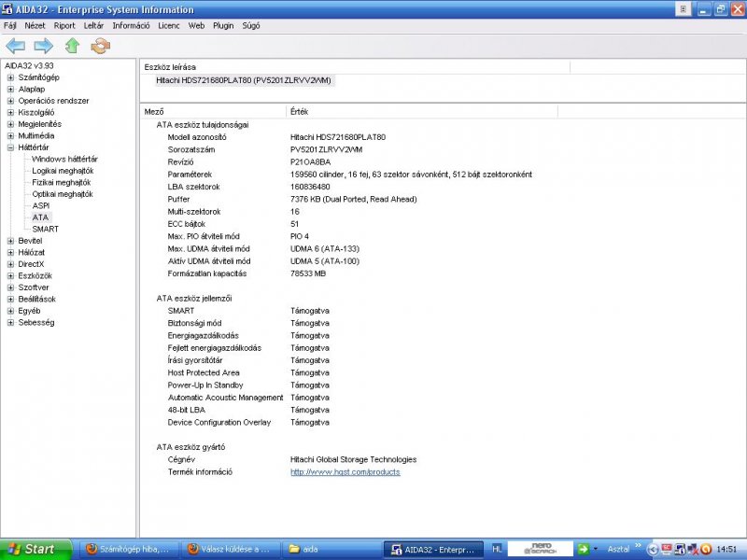The image size is (747, 560).
Task: Open the Nero Scout search taskbar toolbar
Action: click(x=540, y=549)
